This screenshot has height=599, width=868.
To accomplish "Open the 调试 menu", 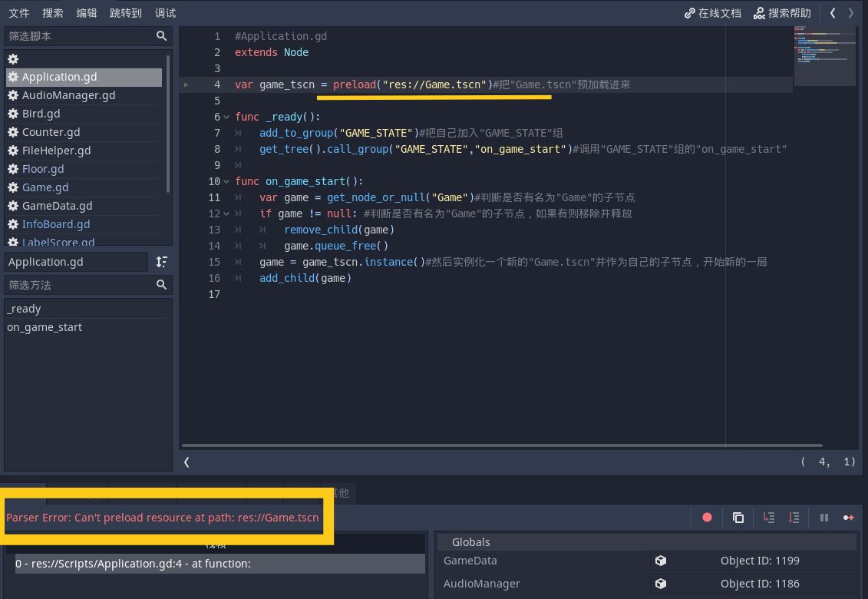I will 165,13.
